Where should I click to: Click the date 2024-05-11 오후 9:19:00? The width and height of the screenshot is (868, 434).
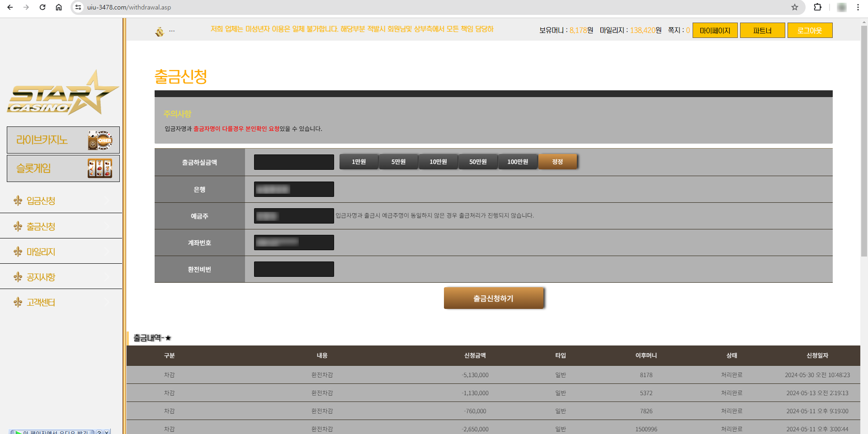click(x=817, y=411)
